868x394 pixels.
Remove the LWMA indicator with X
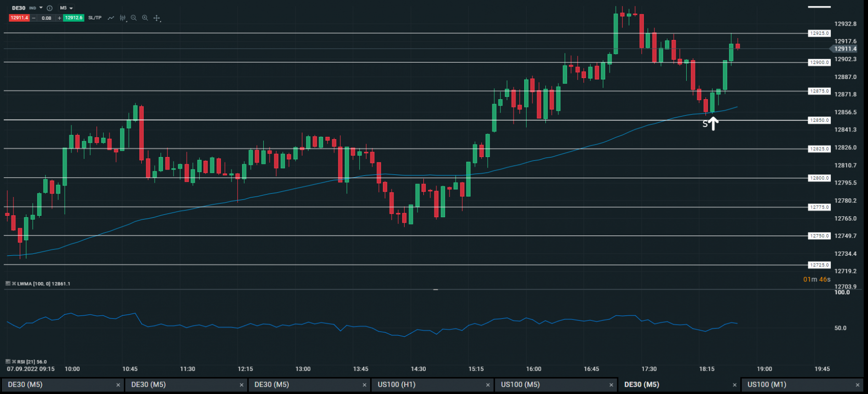pos(14,284)
